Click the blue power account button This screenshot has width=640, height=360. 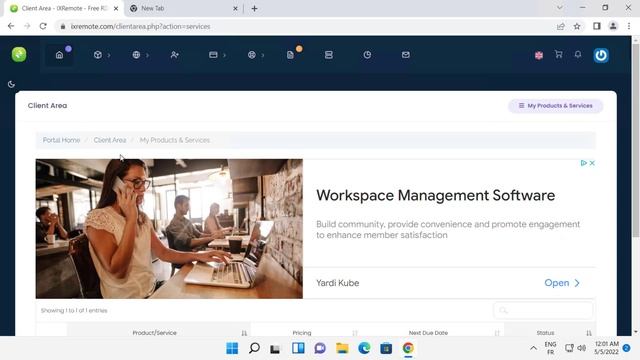(601, 55)
